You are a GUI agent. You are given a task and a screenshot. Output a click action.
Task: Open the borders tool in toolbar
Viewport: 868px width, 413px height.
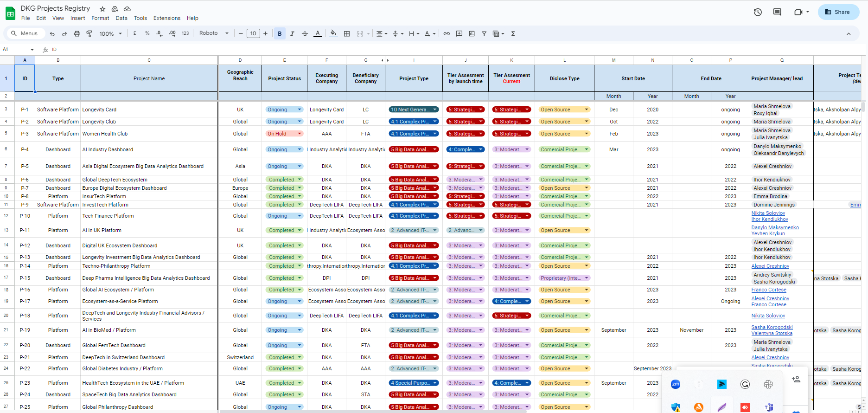[x=347, y=34]
